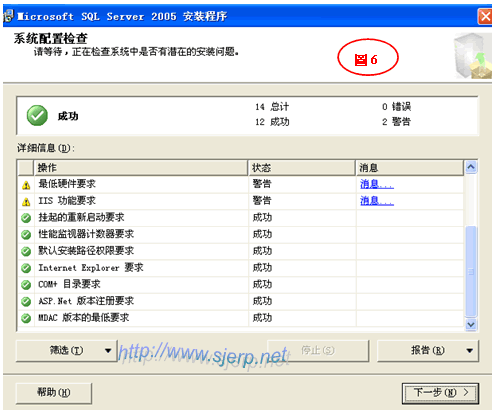Sort by the 状态 column header
Image resolution: width=497 pixels, height=414 pixels.
[302, 168]
